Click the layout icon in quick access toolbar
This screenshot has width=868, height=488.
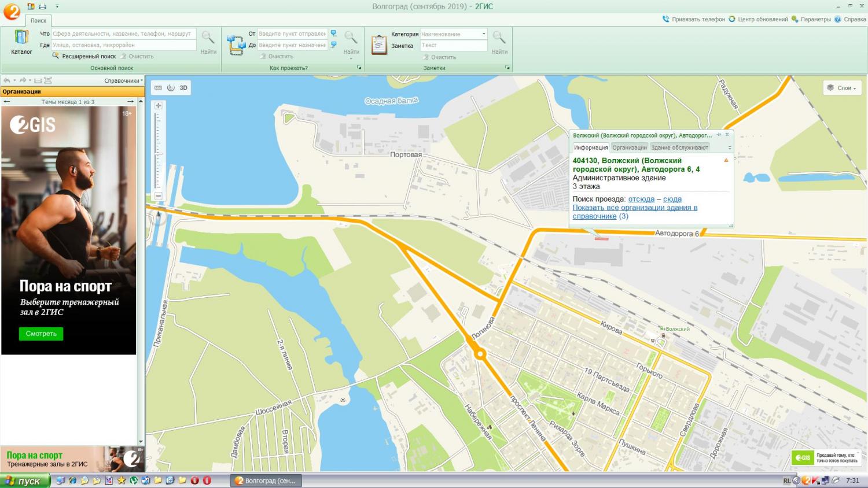[x=31, y=6]
